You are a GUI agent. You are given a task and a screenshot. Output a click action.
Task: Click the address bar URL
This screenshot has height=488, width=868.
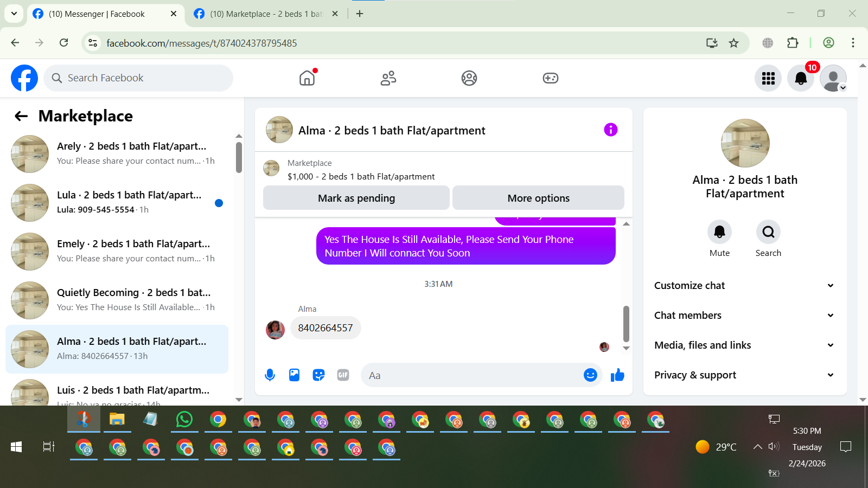(202, 43)
